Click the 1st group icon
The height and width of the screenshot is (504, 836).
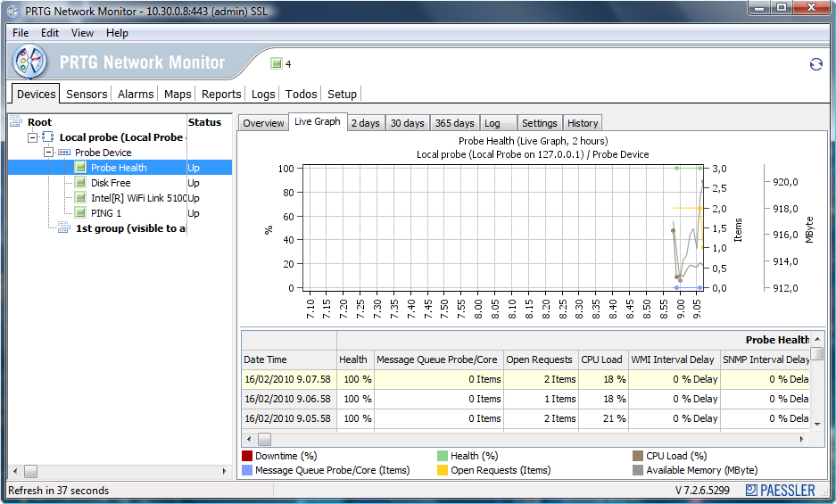coord(64,228)
